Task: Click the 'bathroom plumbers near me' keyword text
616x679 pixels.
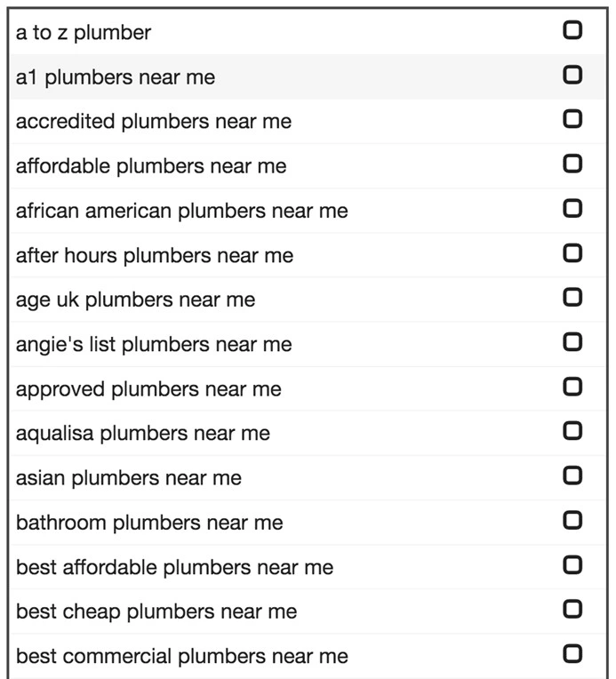Action: 149,523
